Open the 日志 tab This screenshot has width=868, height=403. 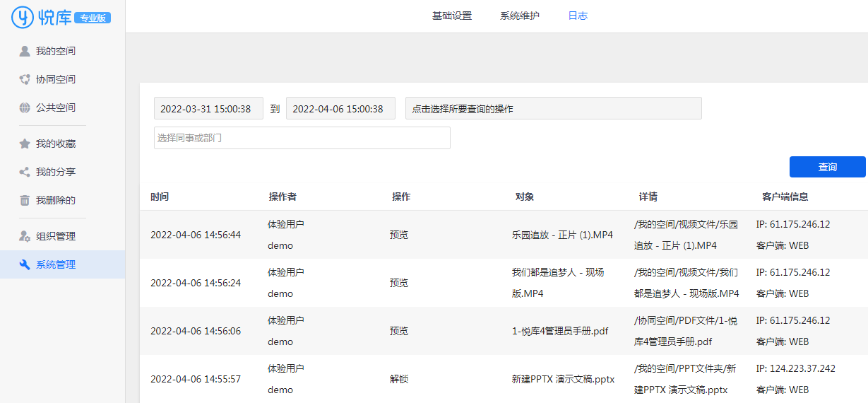578,16
